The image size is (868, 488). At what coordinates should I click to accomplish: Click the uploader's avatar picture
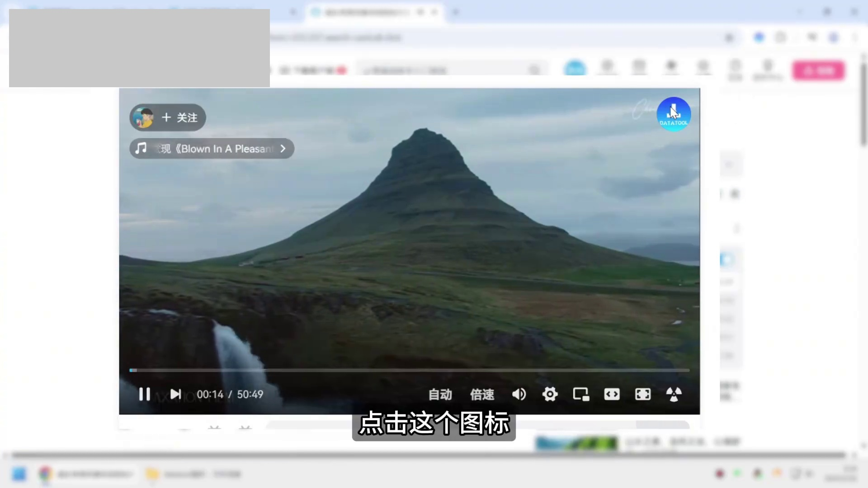coord(144,117)
